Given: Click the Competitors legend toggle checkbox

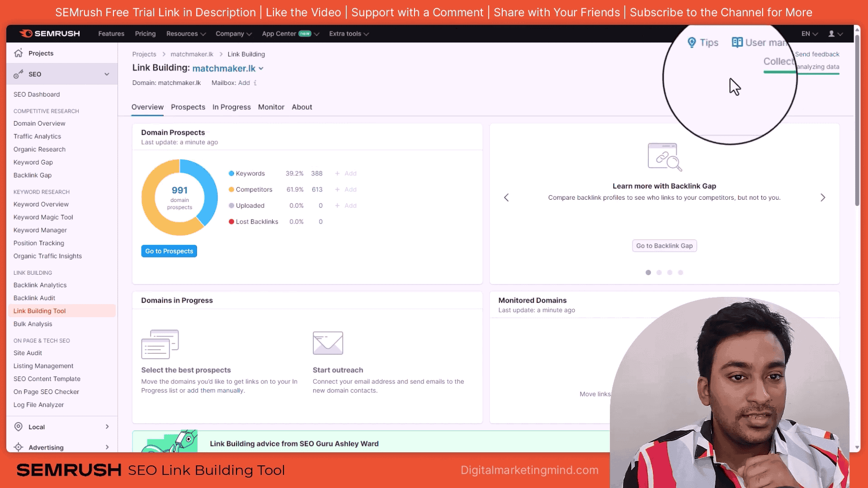Looking at the screenshot, I should 231,189.
